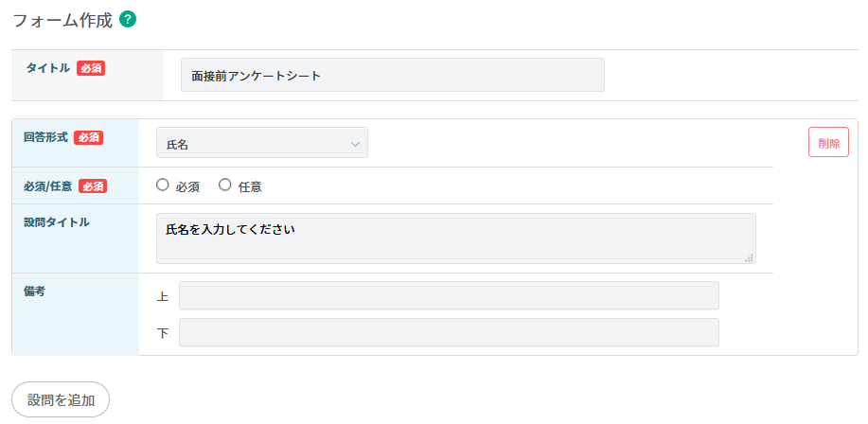Screen dimensions: 868x424
Task: Click the 備考 row label
Action: (35, 291)
